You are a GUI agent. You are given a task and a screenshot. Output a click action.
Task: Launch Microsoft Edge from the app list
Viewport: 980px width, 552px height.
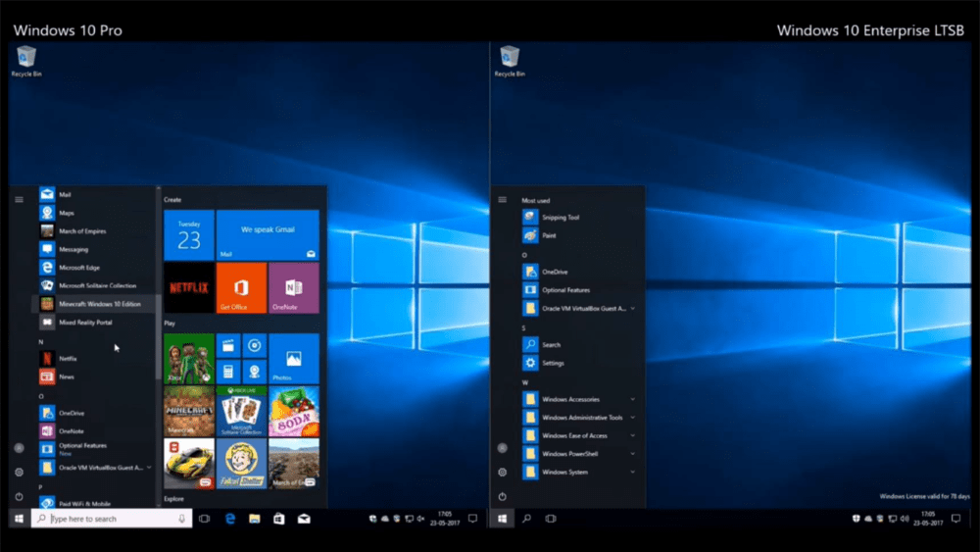[94, 267]
